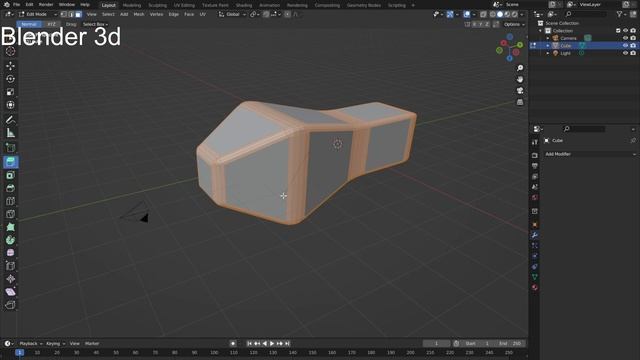This screenshot has width=640, height=360.
Task: Enable edge select mode
Action: (x=71, y=14)
